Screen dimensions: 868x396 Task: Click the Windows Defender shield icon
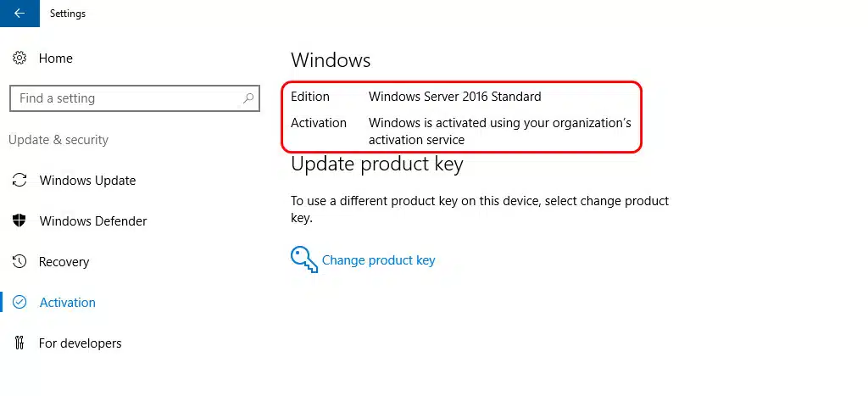tap(19, 221)
